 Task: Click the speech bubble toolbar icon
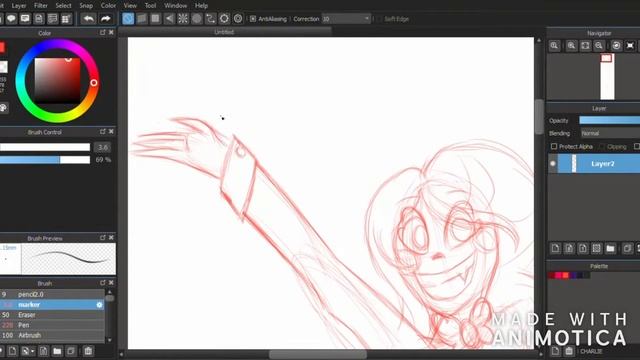(11, 19)
